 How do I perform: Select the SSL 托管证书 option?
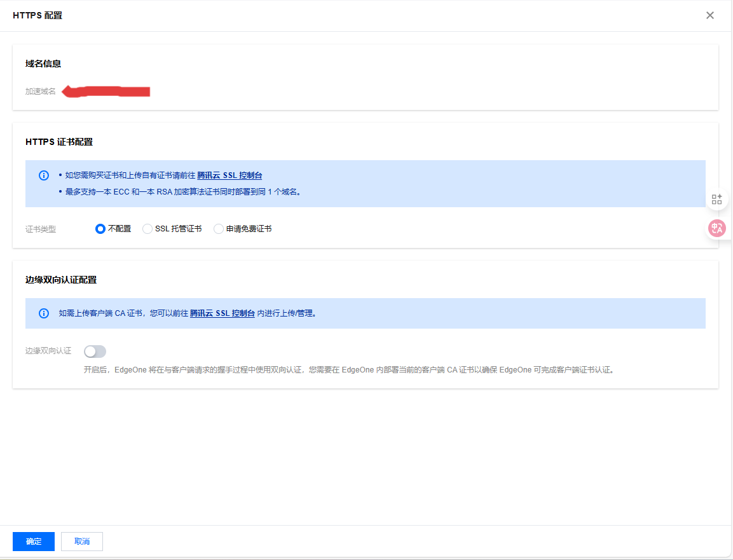[x=147, y=228]
